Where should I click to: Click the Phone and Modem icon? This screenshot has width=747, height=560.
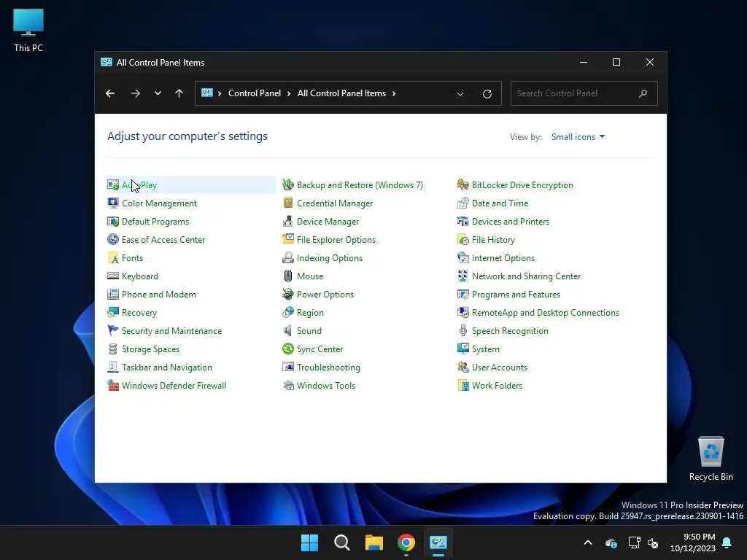pos(113,295)
